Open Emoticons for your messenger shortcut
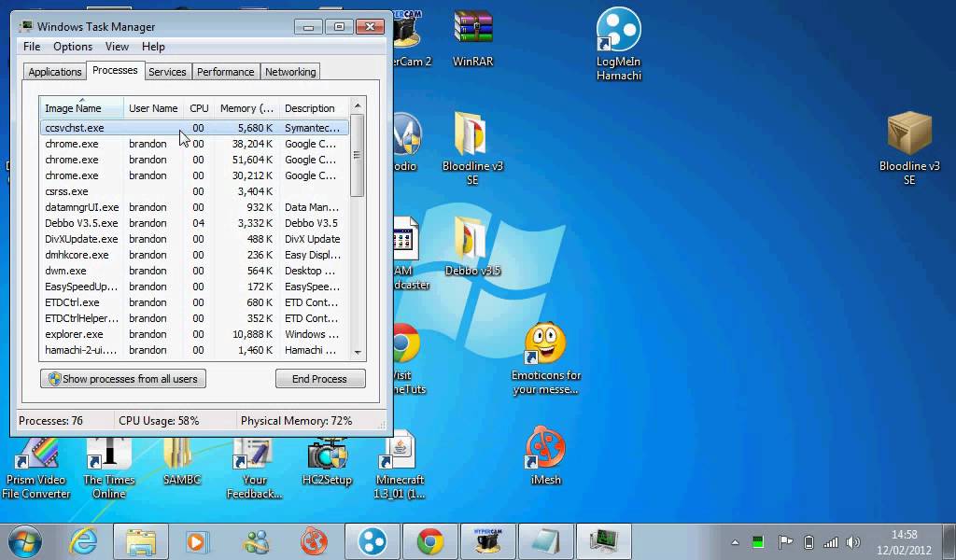The width and height of the screenshot is (956, 560). click(545, 358)
